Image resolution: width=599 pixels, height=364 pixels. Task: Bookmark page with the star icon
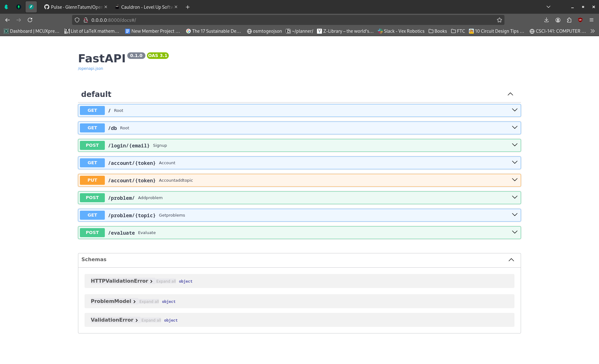[x=499, y=20]
